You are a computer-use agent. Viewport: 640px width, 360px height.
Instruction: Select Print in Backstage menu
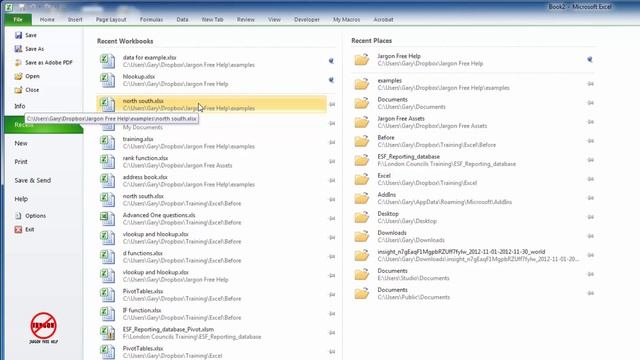(x=21, y=162)
